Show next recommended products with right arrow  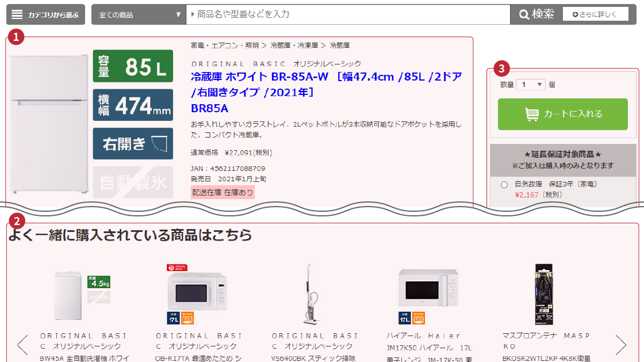click(621, 345)
